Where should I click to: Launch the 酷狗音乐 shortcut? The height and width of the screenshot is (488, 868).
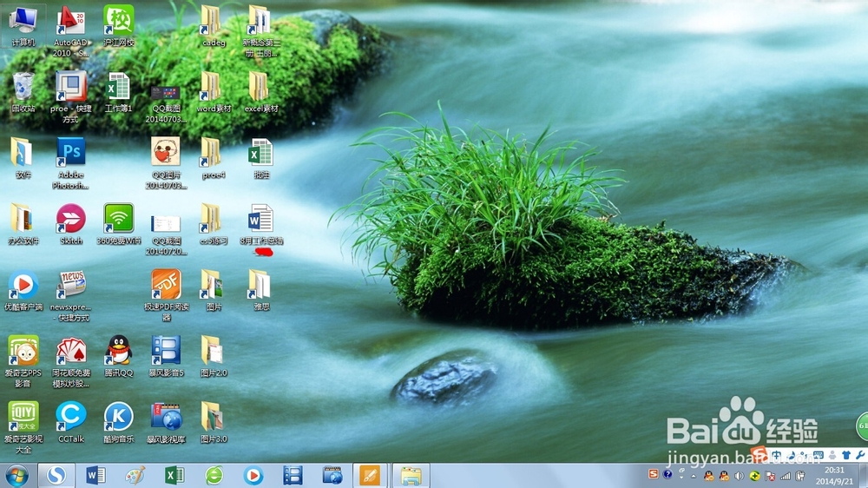click(118, 421)
